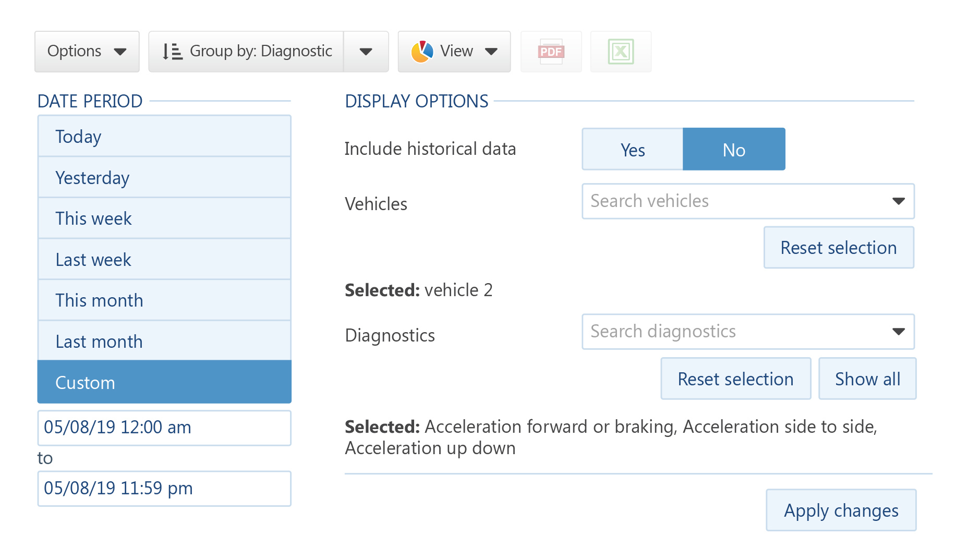Enable Include historical data with Yes

tap(632, 149)
